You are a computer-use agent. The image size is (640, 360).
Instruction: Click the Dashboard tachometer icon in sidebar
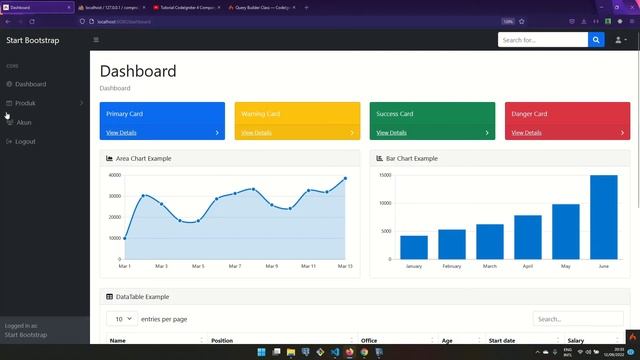(9, 84)
